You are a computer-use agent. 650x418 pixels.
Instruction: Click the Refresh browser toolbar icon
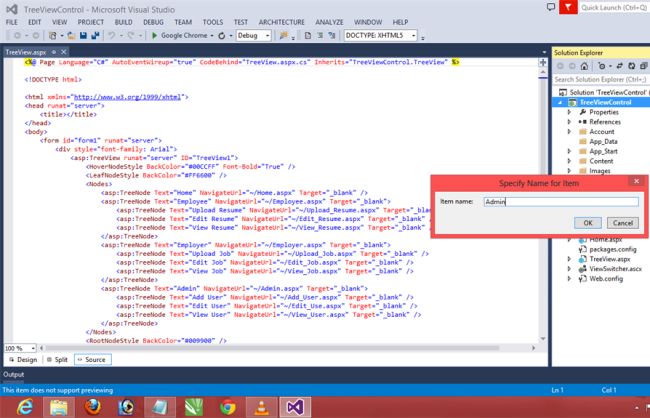point(222,36)
